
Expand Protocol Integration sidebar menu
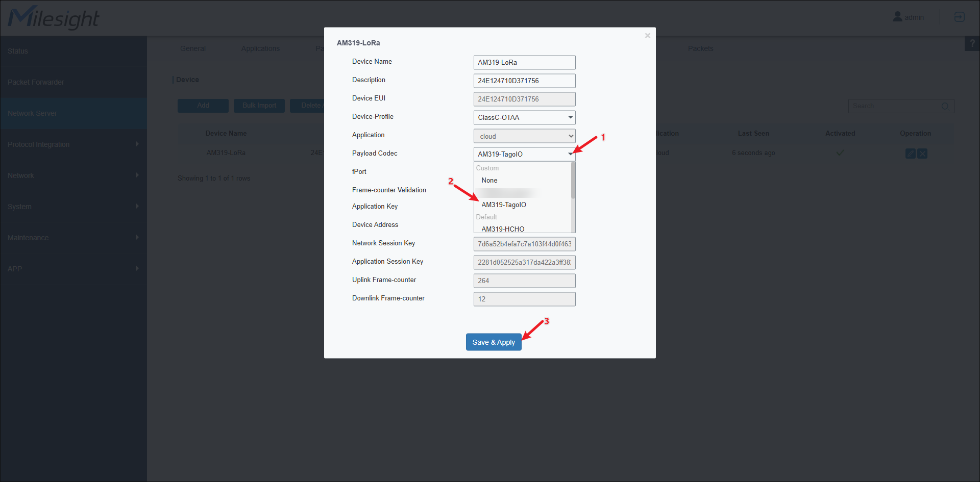coord(73,144)
